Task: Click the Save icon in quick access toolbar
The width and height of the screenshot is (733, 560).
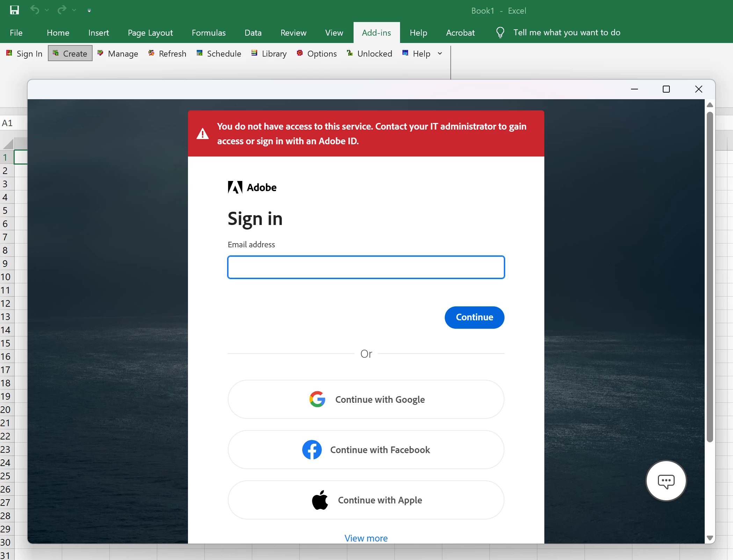Action: pyautogui.click(x=14, y=10)
